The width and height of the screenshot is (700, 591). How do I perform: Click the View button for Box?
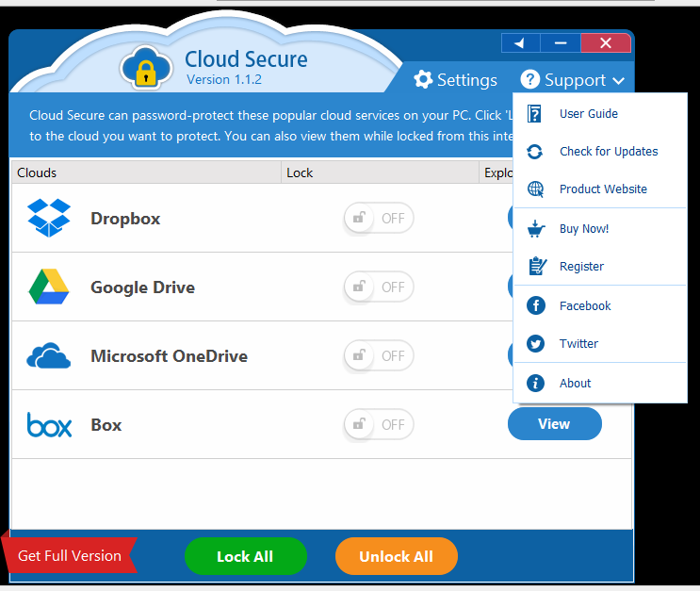[x=555, y=423]
